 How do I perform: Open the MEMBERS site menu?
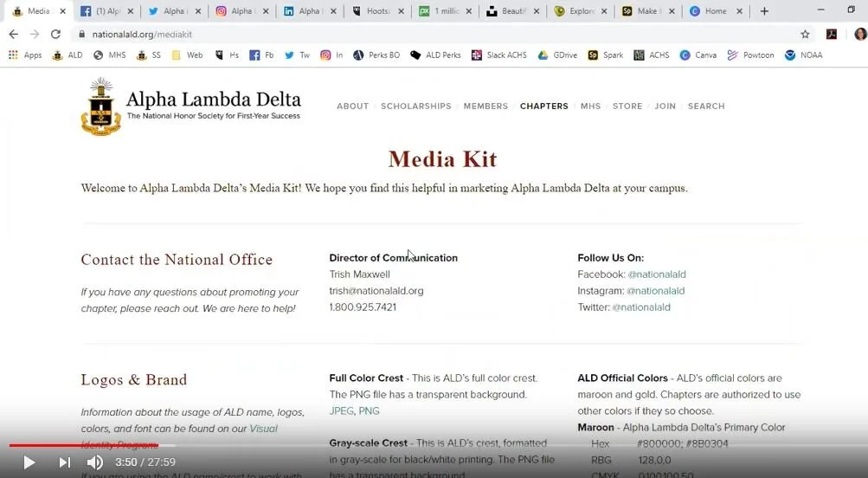(x=485, y=106)
